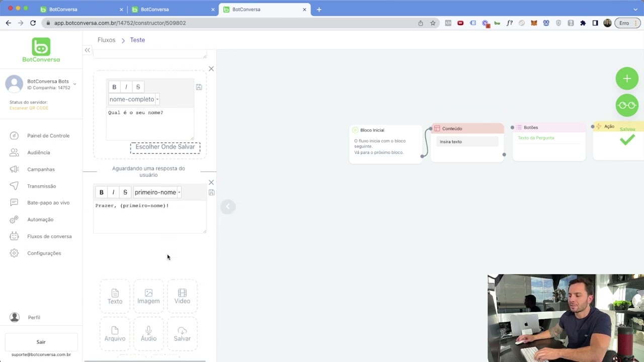Bookmark this page with star icon
This screenshot has width=644, height=362.
pyautogui.click(x=433, y=23)
